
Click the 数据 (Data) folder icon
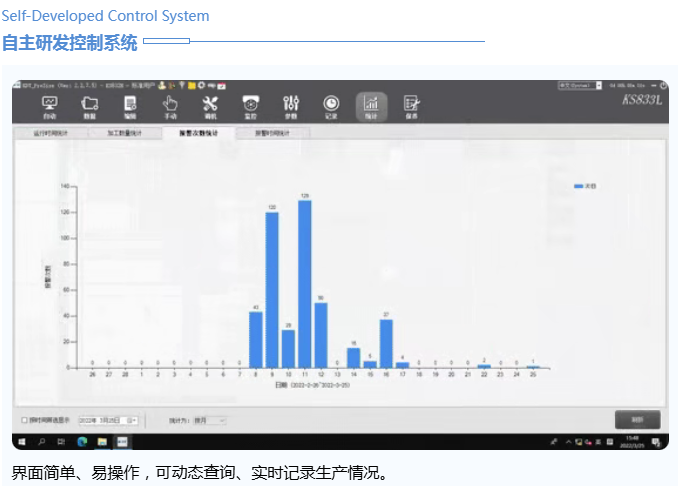[x=89, y=106]
